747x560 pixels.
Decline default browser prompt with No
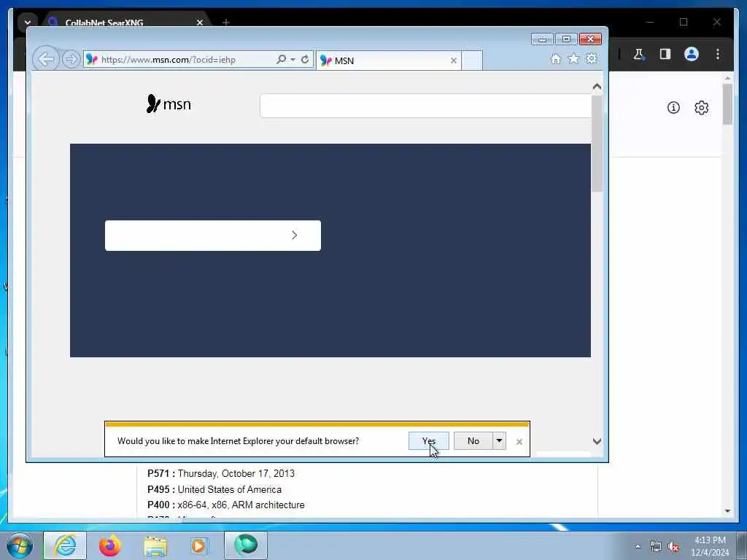pos(473,441)
